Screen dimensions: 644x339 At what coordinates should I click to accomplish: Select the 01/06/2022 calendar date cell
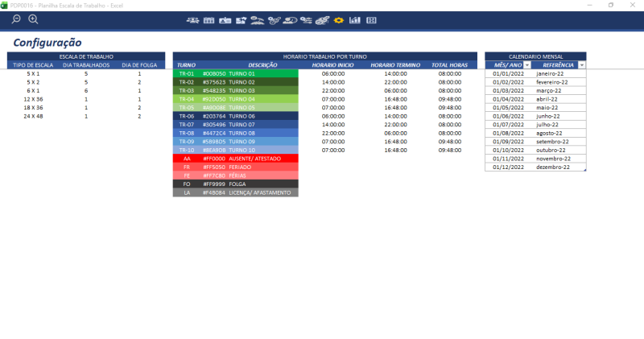(508, 116)
